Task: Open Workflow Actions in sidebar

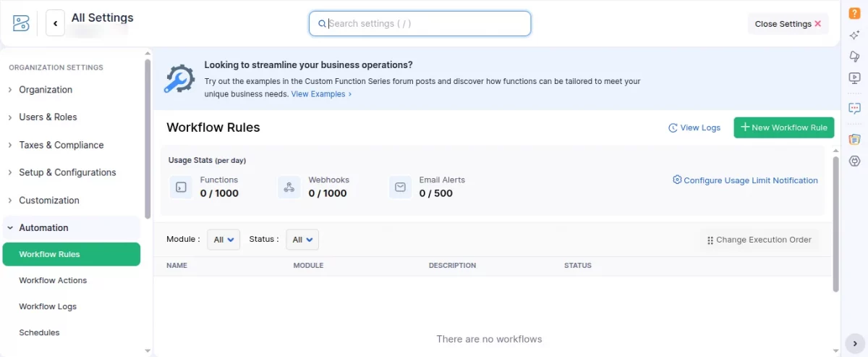Action: [53, 280]
